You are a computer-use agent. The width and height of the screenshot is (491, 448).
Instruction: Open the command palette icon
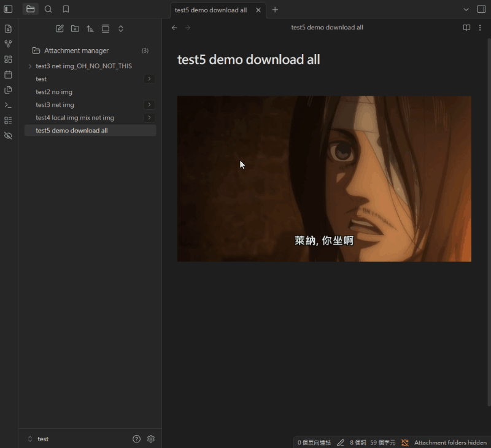tap(9, 105)
